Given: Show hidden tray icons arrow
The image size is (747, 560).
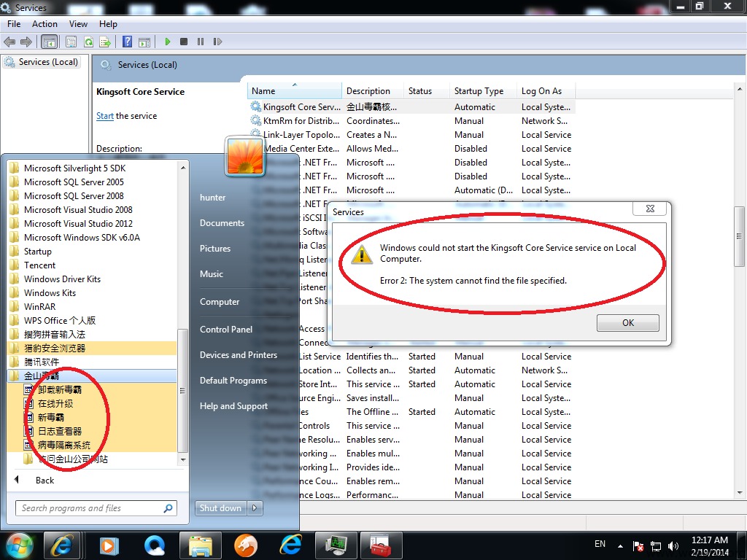Looking at the screenshot, I should pyautogui.click(x=620, y=546).
